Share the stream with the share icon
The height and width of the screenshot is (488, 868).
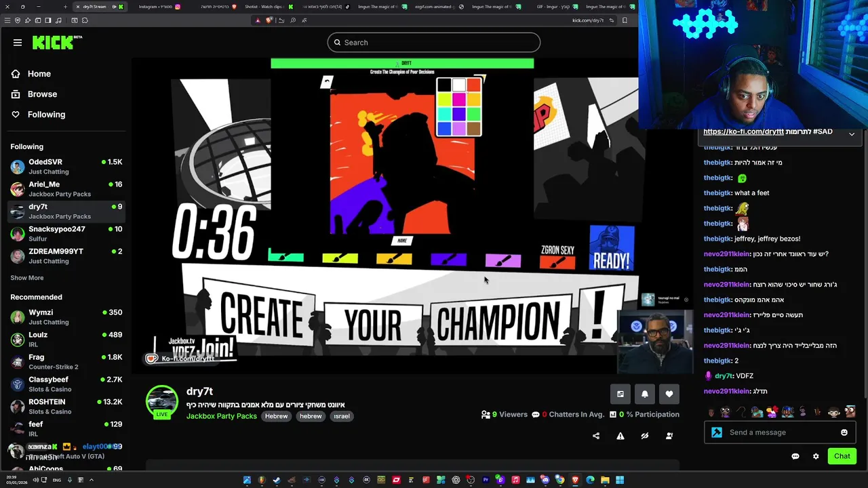596,436
